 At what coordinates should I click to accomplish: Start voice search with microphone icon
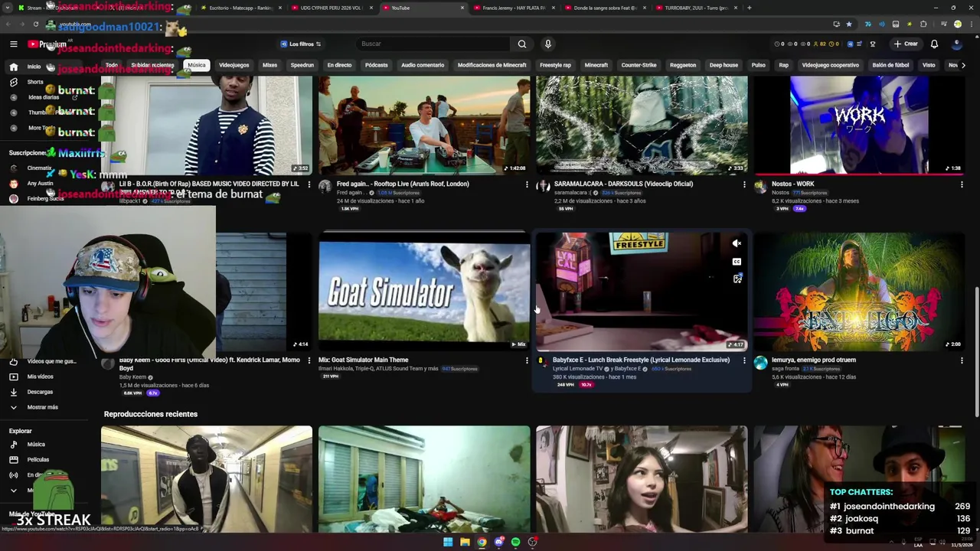[547, 44]
